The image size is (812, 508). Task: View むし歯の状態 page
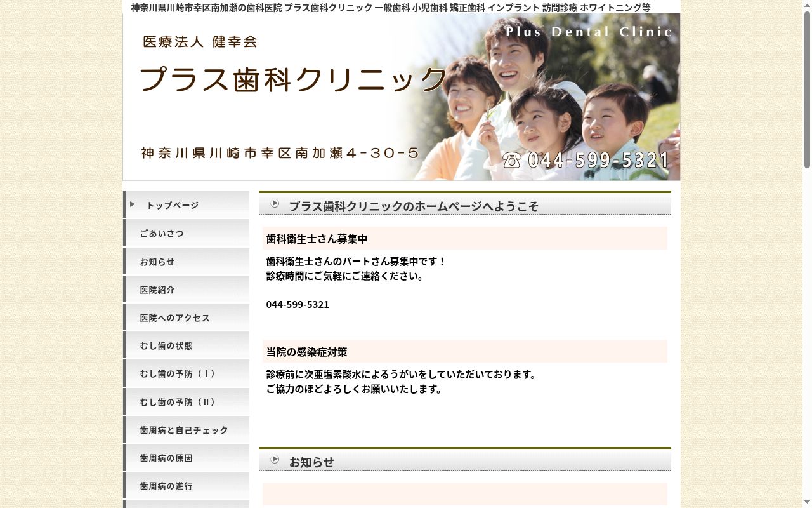coord(187,345)
